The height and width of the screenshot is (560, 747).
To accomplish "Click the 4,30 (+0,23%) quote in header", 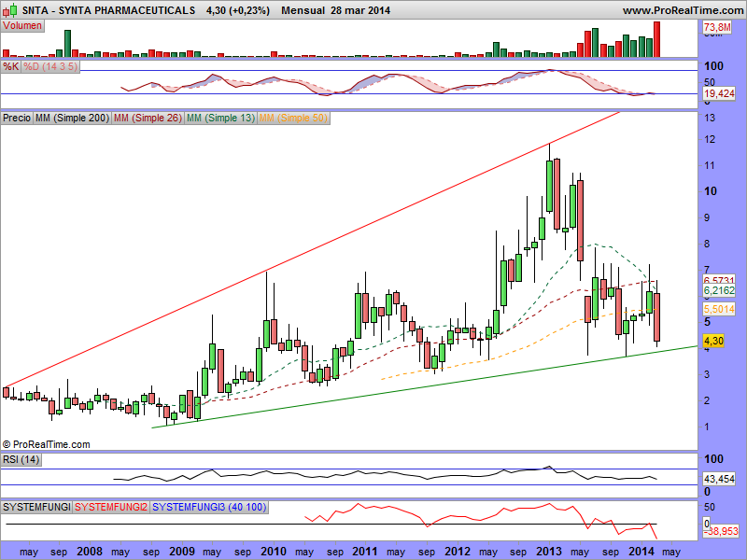I will coord(238,10).
